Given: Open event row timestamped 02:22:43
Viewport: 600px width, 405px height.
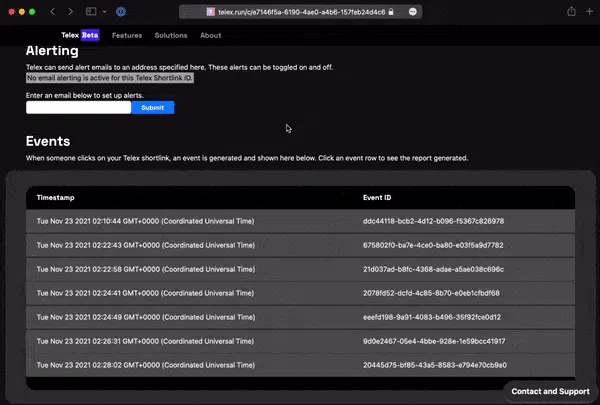Looking at the screenshot, I should [300, 245].
